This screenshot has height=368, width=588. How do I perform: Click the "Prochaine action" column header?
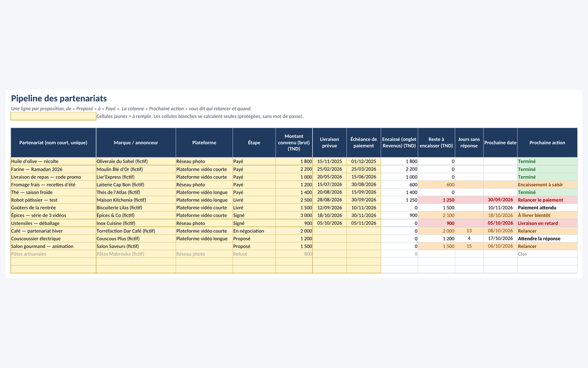click(547, 143)
